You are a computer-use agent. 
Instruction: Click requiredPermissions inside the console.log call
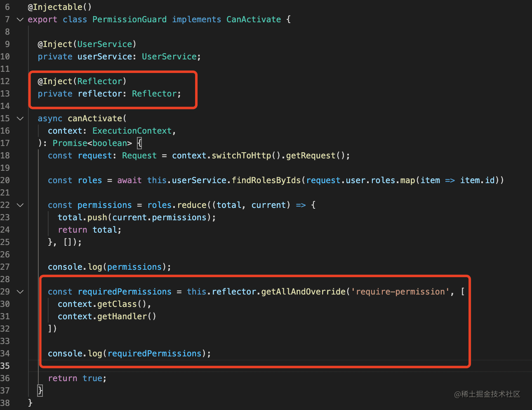(154, 353)
